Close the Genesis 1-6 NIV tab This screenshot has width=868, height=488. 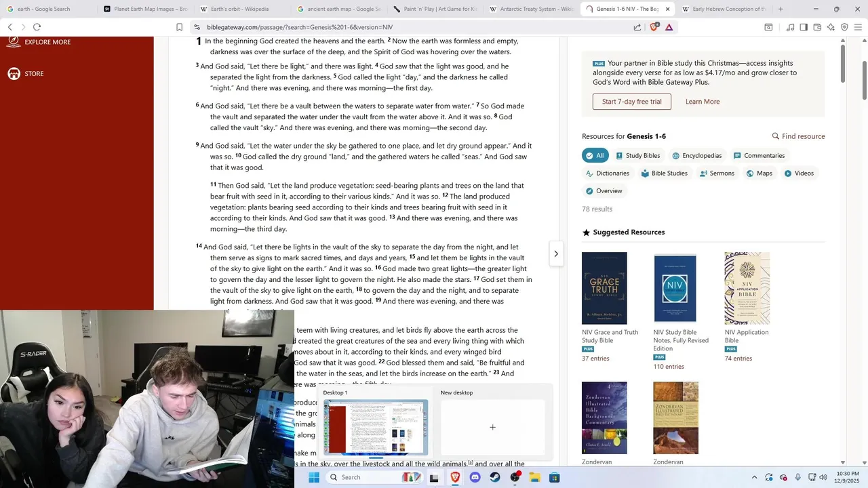[667, 9]
